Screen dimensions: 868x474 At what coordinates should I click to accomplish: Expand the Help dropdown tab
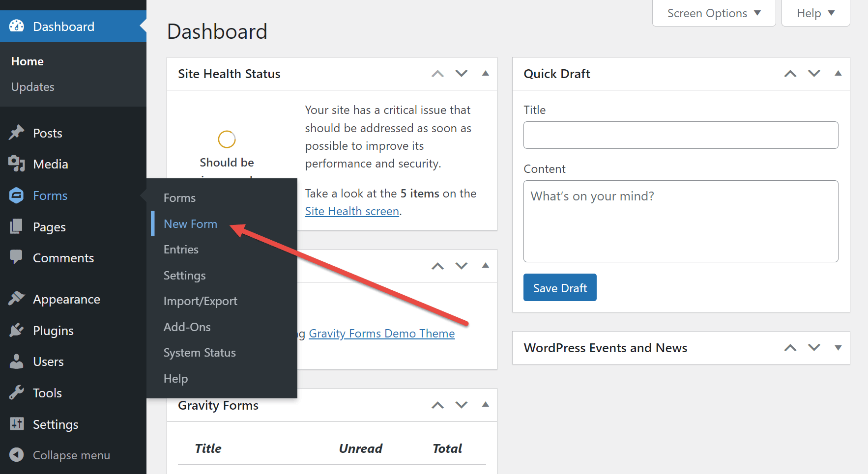815,13
